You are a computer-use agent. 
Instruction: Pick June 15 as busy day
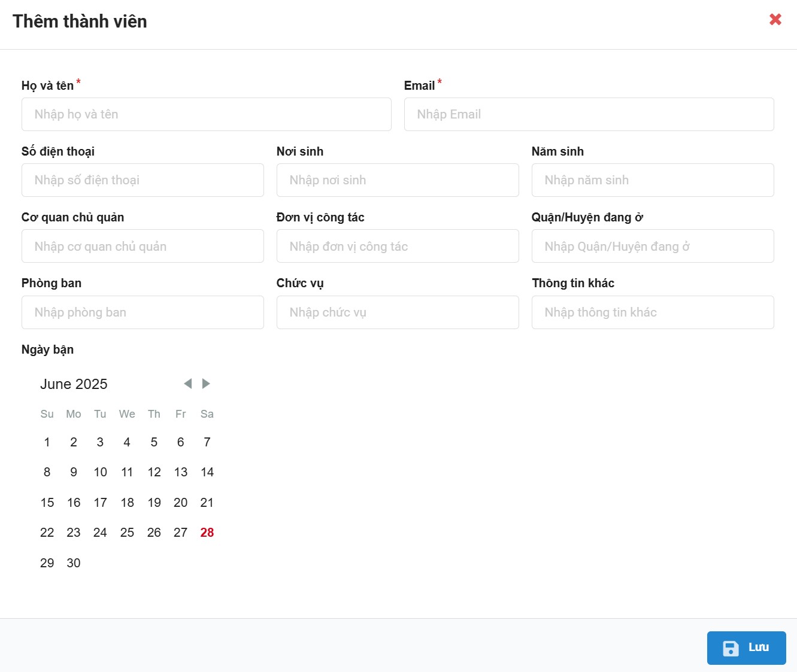click(47, 503)
